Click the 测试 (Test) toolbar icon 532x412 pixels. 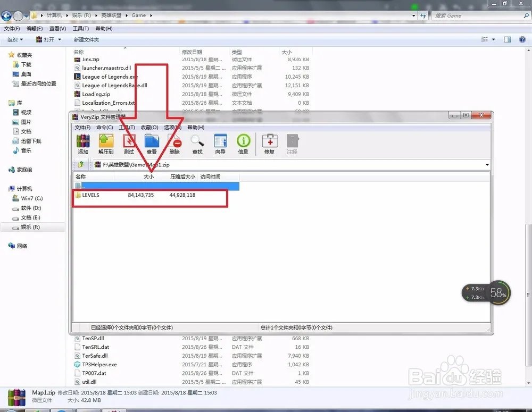pyautogui.click(x=129, y=144)
